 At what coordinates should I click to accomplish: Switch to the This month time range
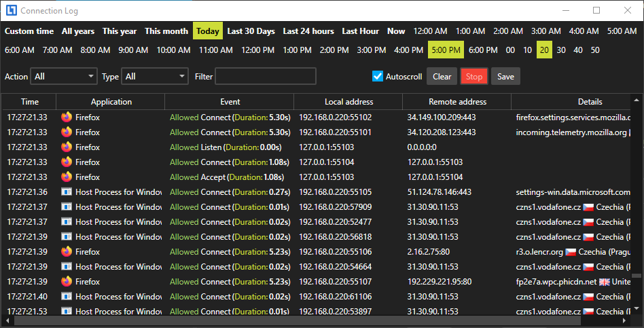coord(166,31)
